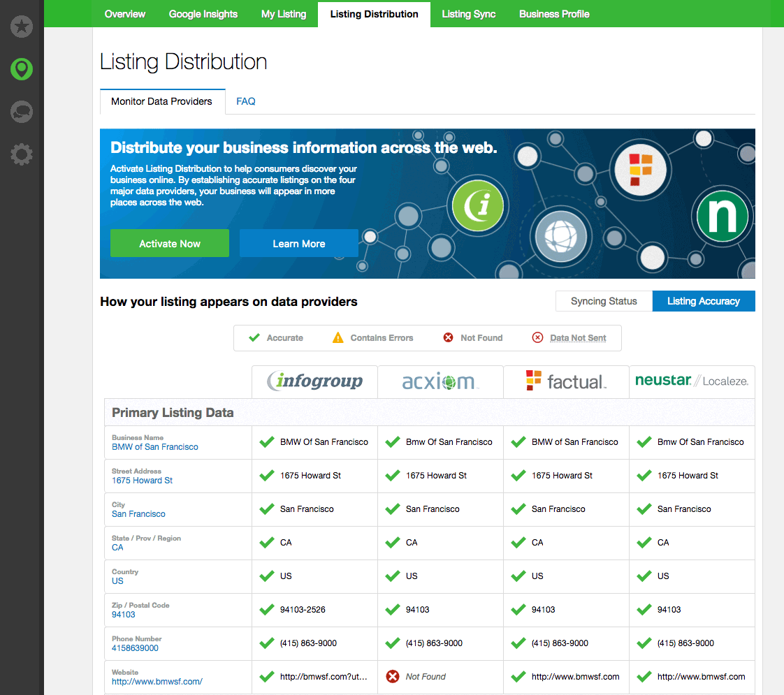Click the Accurate checkmark legend icon
Viewport: 784px width, 695px height.
[x=254, y=338]
